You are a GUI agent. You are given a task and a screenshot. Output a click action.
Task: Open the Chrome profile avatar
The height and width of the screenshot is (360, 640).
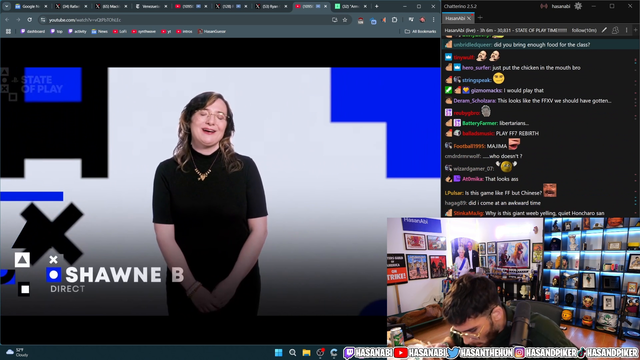(423, 20)
